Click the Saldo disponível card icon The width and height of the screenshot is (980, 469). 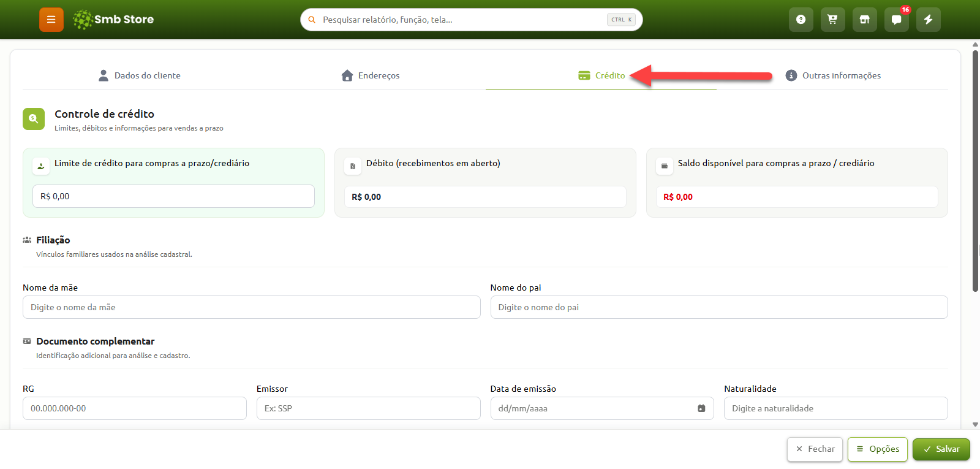(665, 166)
